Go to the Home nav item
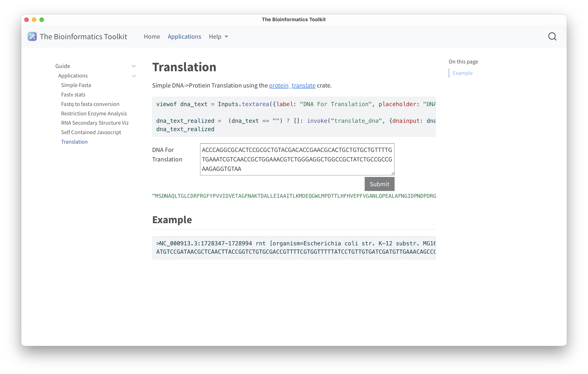The width and height of the screenshot is (588, 374). (x=152, y=36)
